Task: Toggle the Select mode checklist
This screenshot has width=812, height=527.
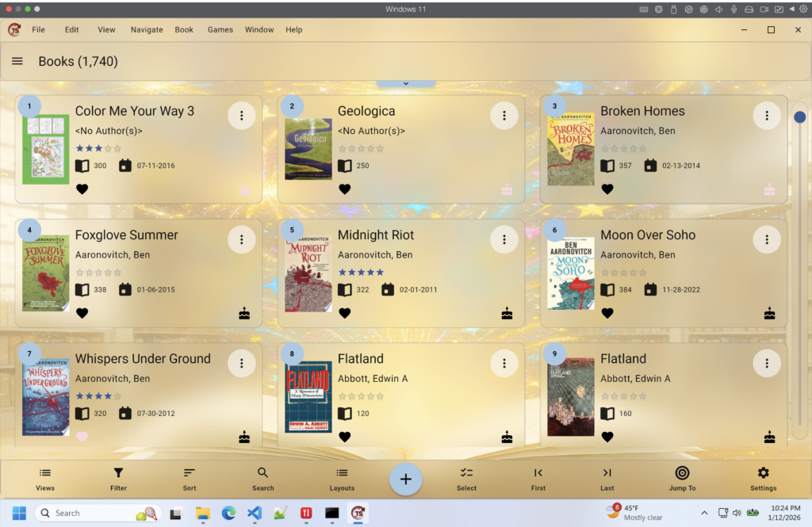Action: click(466, 473)
